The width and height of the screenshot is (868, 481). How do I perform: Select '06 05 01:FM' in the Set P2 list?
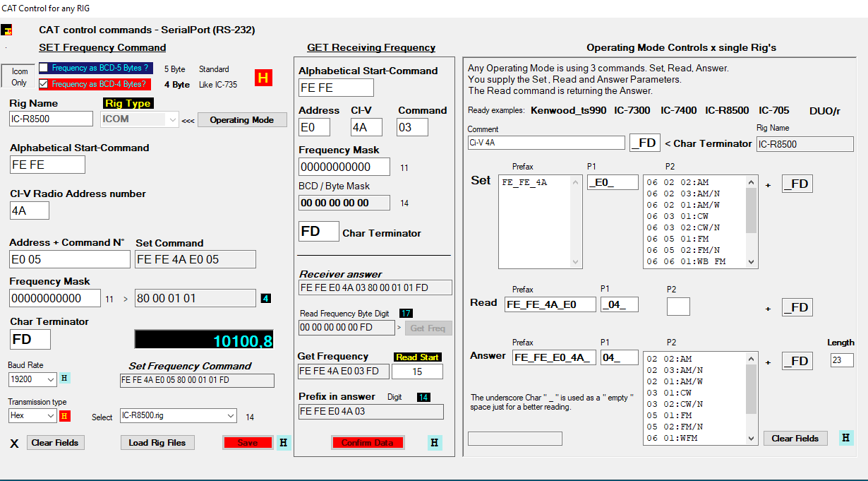pos(677,239)
